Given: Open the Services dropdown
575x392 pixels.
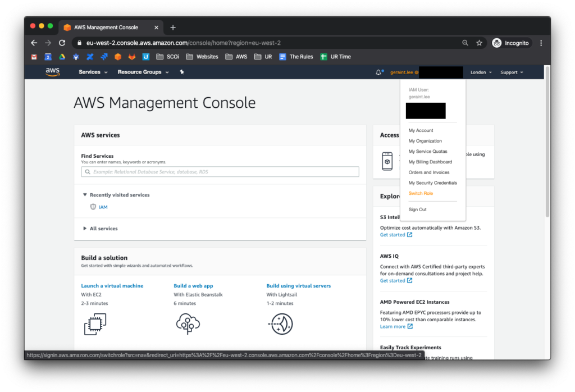Looking at the screenshot, I should [x=93, y=72].
